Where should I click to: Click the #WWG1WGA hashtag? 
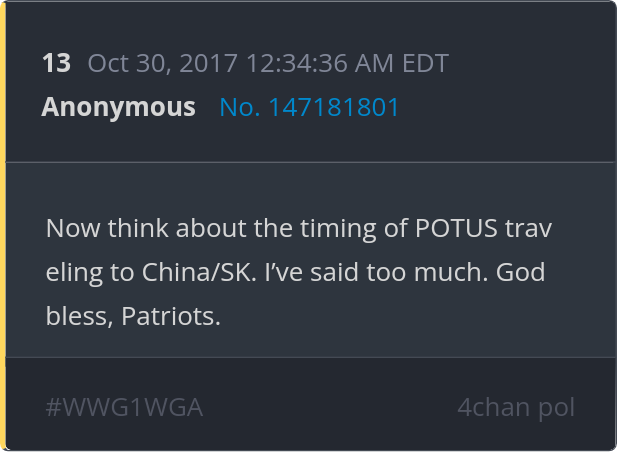[x=124, y=407]
